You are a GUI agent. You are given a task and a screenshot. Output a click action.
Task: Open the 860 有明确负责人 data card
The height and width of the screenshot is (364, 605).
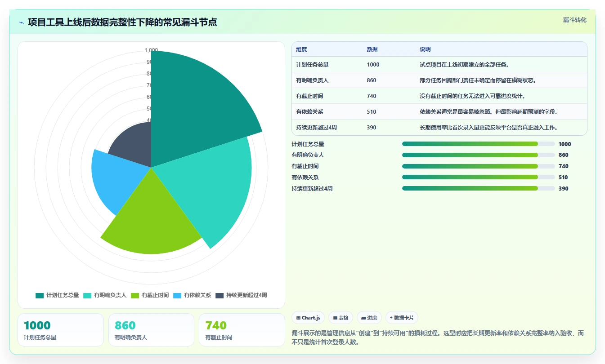click(x=151, y=330)
